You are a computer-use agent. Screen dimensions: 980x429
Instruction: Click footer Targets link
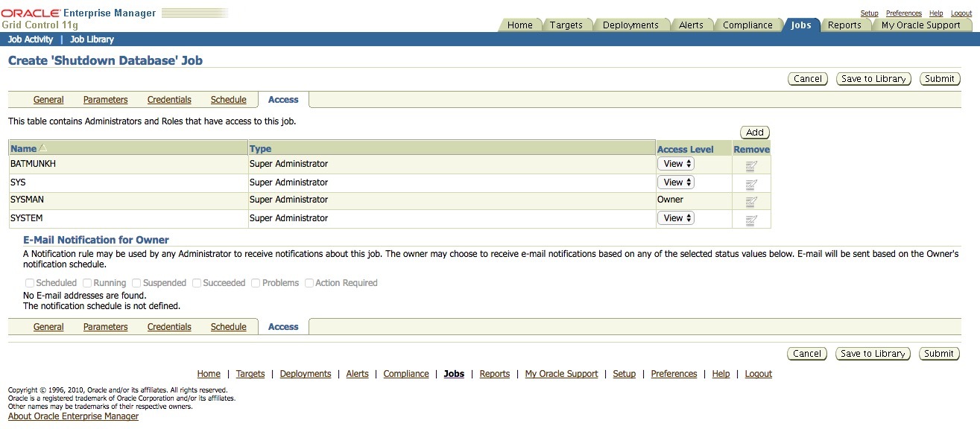point(250,374)
